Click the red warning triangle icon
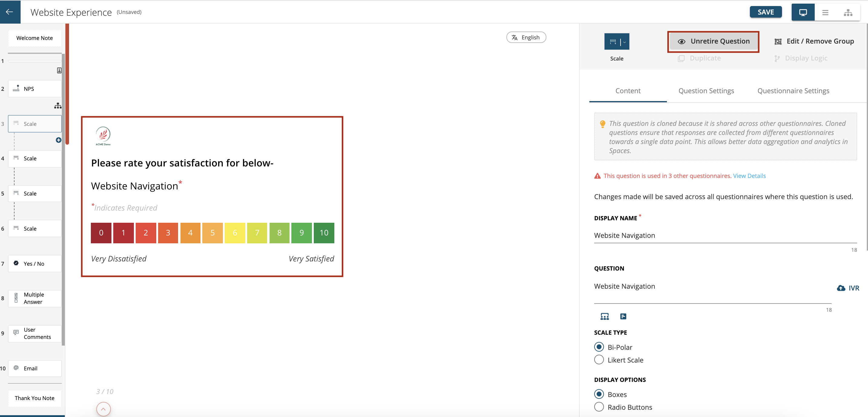Viewport: 868px width, 417px height. tap(598, 176)
